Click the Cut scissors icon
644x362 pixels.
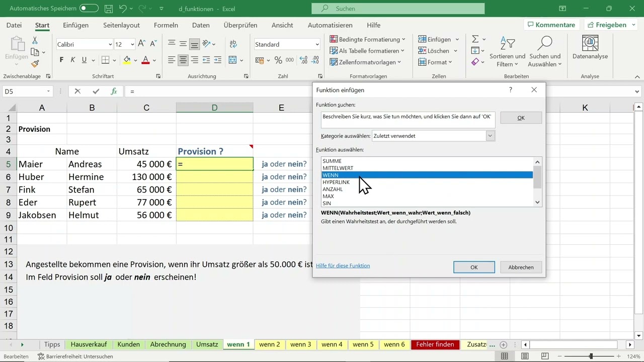tap(35, 40)
